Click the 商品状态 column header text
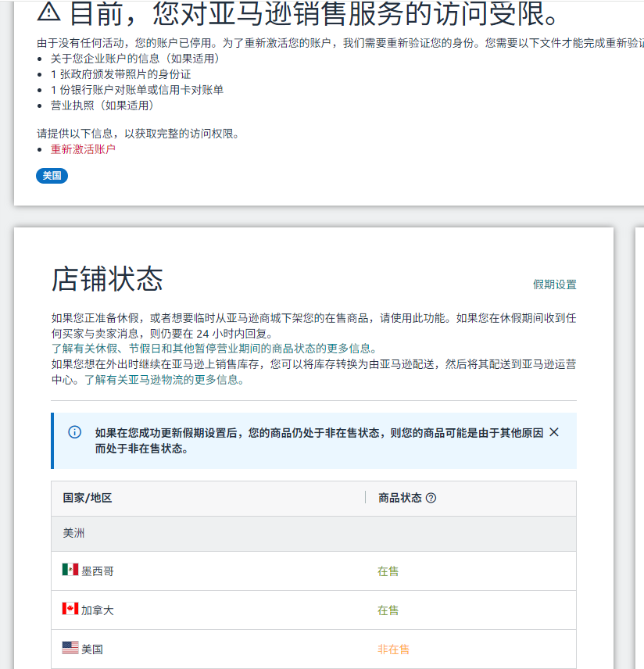This screenshot has height=669, width=644. click(399, 498)
